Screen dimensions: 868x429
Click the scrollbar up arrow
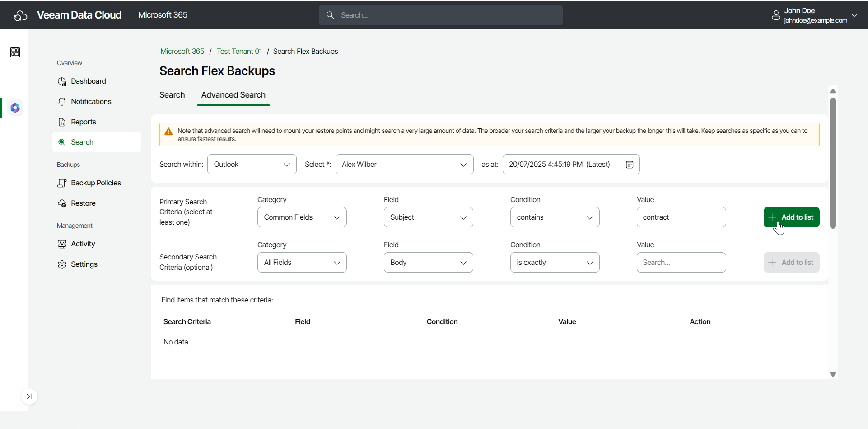[833, 91]
